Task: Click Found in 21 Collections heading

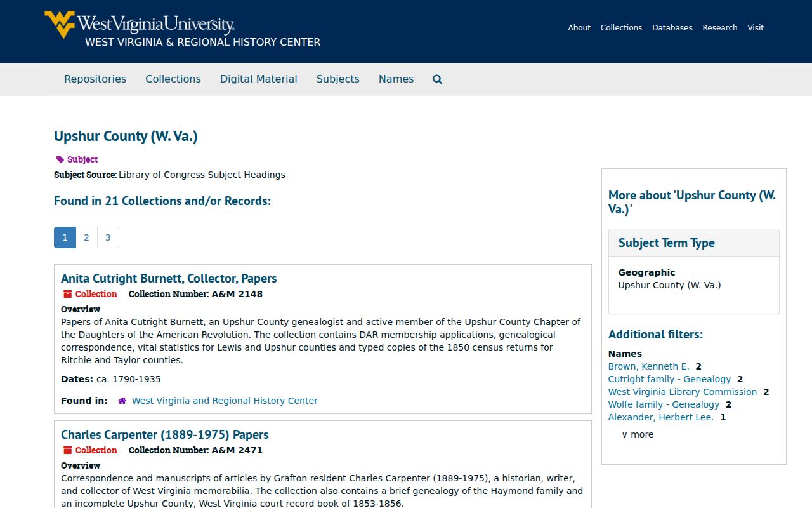Action: (x=162, y=201)
